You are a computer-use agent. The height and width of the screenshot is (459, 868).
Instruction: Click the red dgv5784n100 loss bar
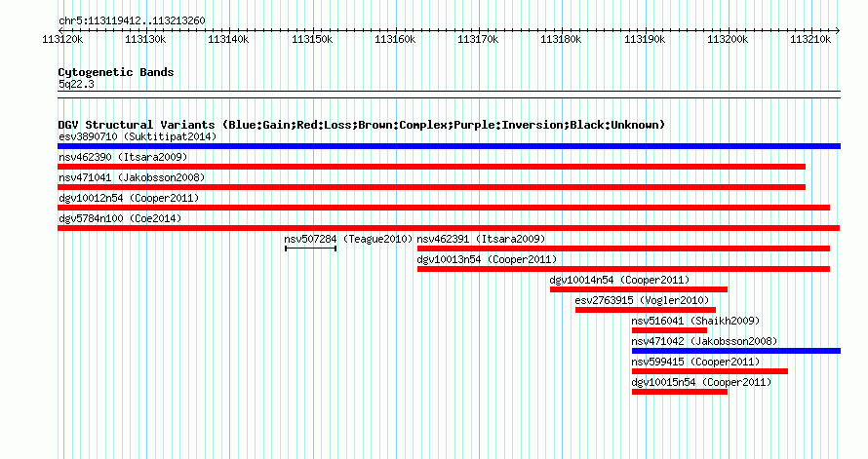449,228
